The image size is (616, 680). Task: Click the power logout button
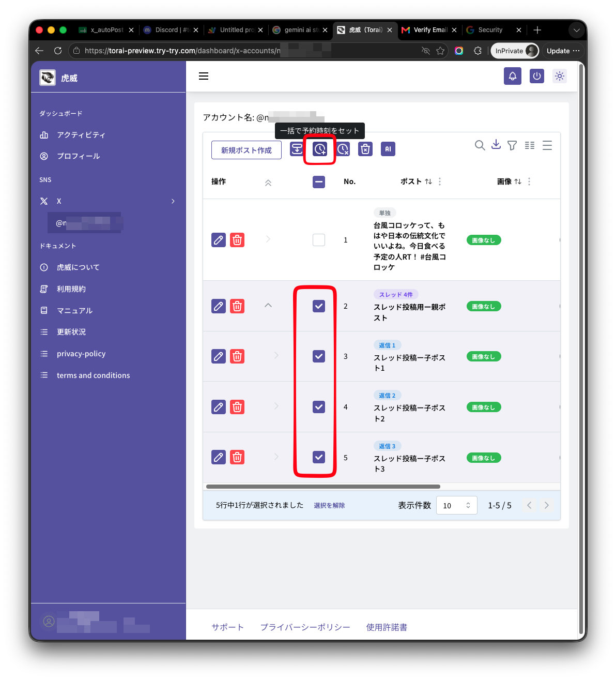coord(537,76)
